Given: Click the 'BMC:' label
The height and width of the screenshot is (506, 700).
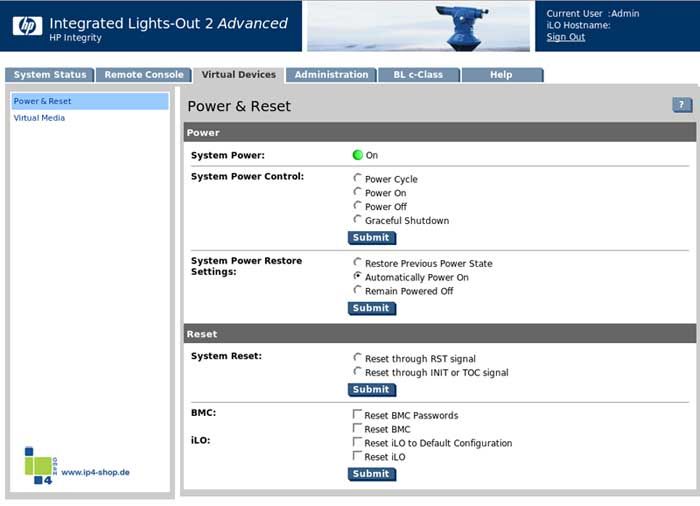Looking at the screenshot, I should pos(204,413).
